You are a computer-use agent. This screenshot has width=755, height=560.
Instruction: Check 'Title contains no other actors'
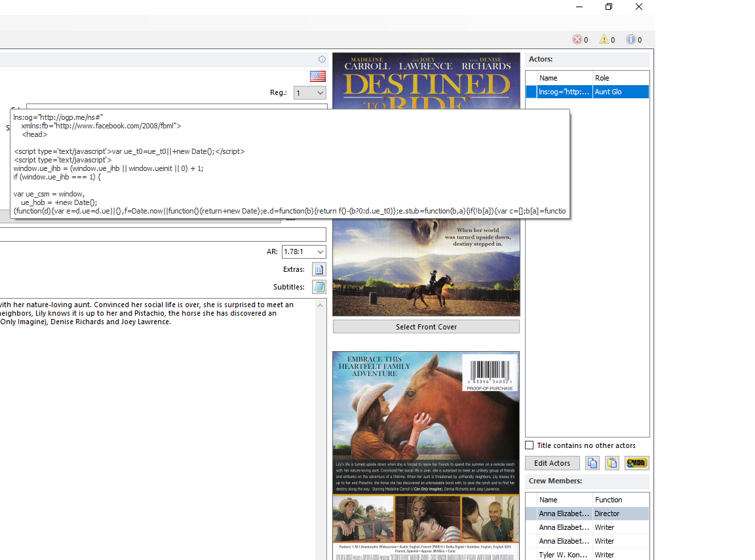point(530,445)
